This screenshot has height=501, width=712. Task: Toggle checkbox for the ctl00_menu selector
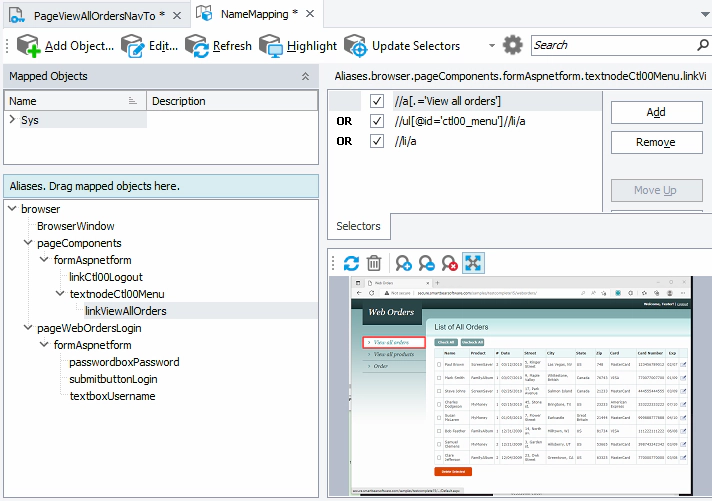tap(376, 121)
